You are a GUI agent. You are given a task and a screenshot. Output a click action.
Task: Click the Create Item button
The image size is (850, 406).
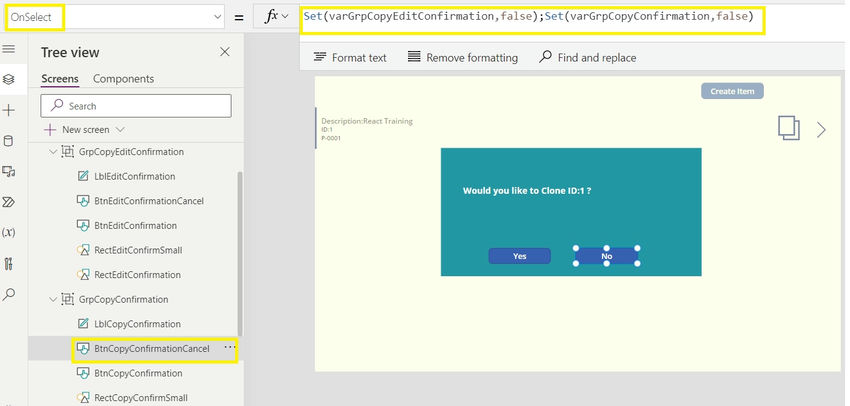pyautogui.click(x=732, y=91)
